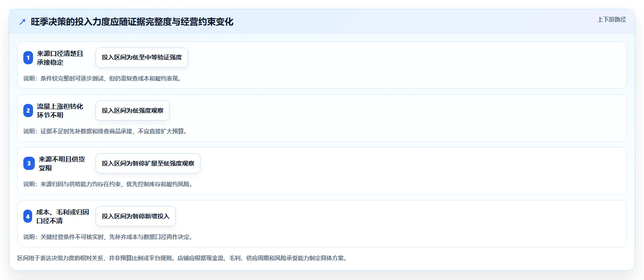Select step number 2 badge
Viewport: 644px width, 280px height.
[x=28, y=111]
